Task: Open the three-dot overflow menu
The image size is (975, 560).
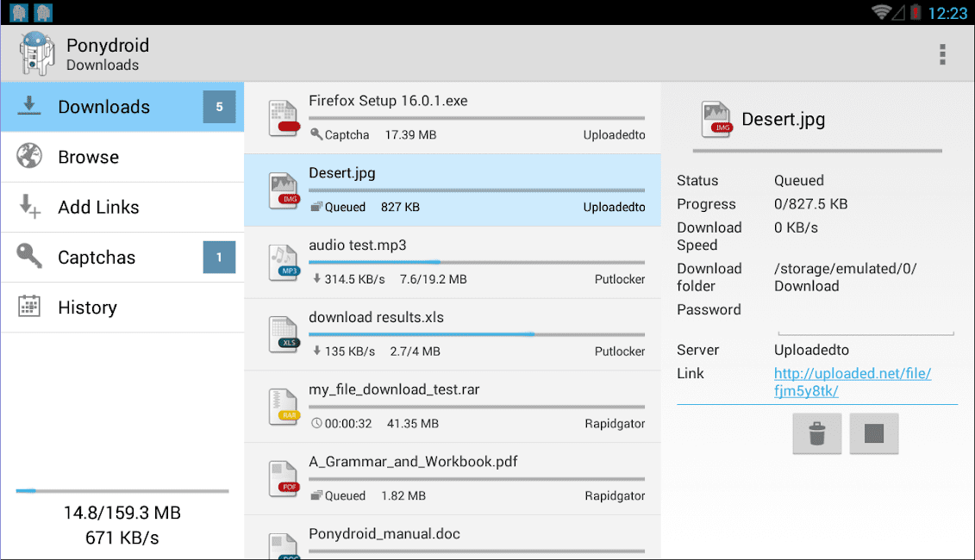Action: pyautogui.click(x=942, y=54)
